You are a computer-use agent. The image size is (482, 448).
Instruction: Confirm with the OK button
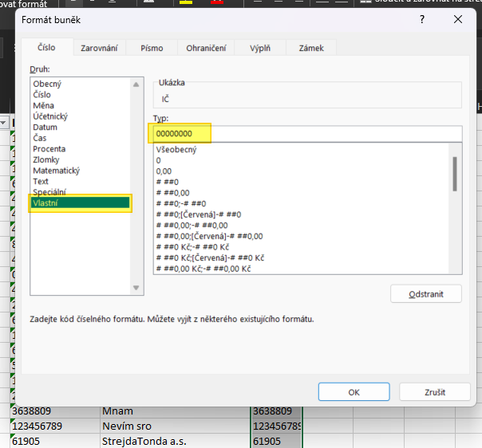tap(354, 392)
